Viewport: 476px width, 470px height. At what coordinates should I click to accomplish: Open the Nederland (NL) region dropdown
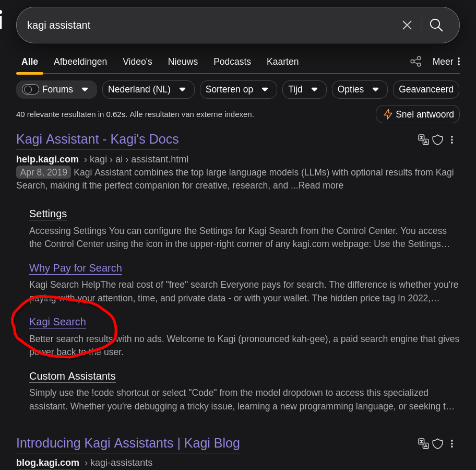point(148,89)
